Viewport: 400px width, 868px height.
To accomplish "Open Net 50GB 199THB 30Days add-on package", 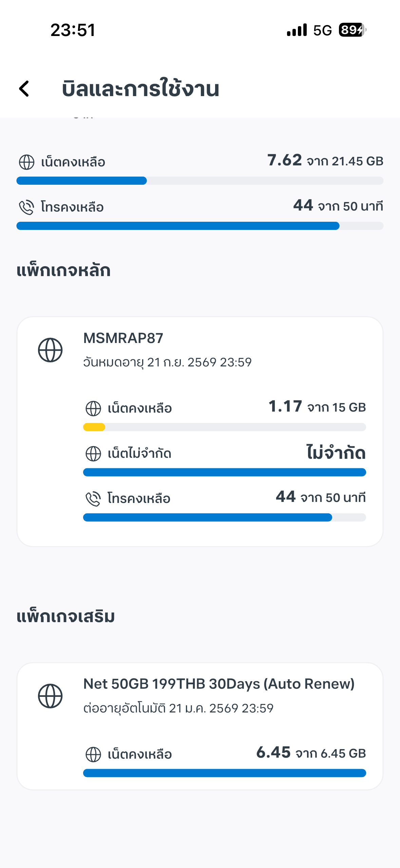I will click(219, 684).
